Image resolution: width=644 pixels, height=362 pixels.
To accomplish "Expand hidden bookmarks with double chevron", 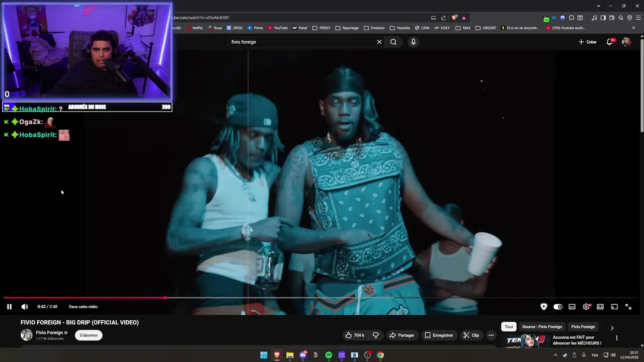I will pyautogui.click(x=633, y=28).
